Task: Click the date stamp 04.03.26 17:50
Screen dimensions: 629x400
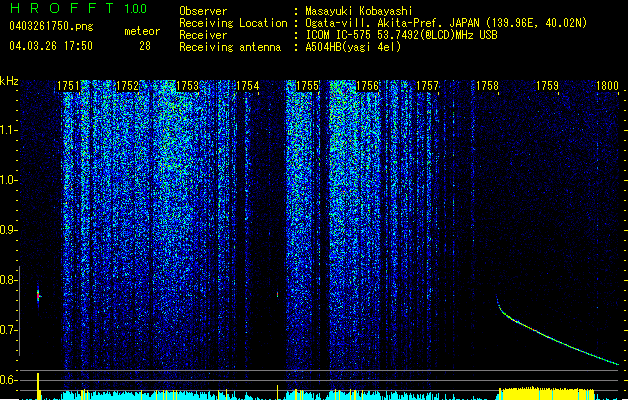Action: pyautogui.click(x=51, y=46)
